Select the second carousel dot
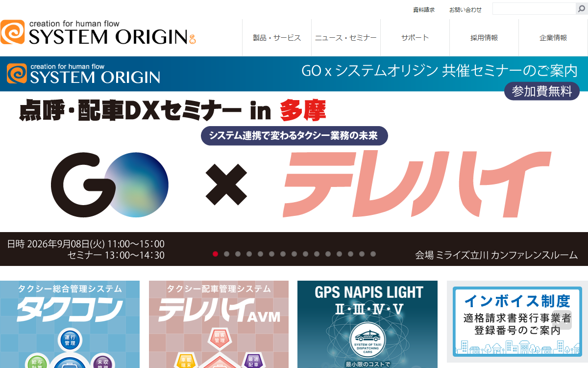The width and height of the screenshot is (588, 368). [226, 254]
